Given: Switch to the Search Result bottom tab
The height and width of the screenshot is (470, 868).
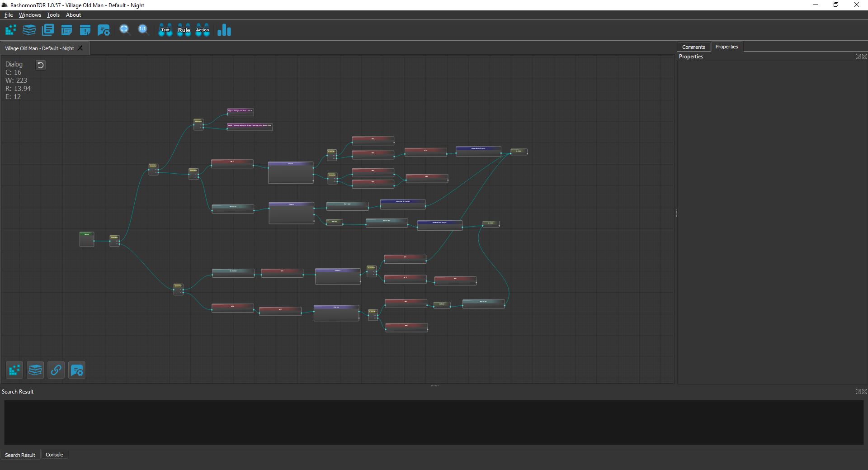Looking at the screenshot, I should [x=20, y=455].
